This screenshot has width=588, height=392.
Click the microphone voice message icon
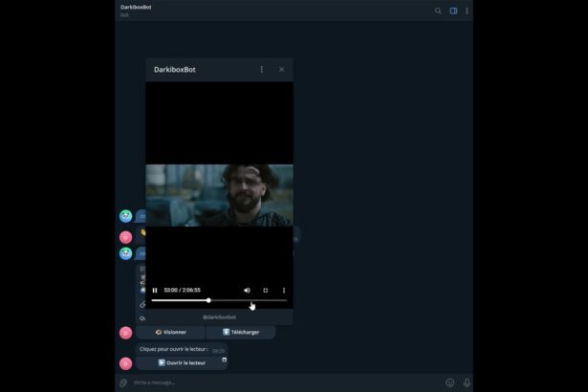(x=467, y=383)
